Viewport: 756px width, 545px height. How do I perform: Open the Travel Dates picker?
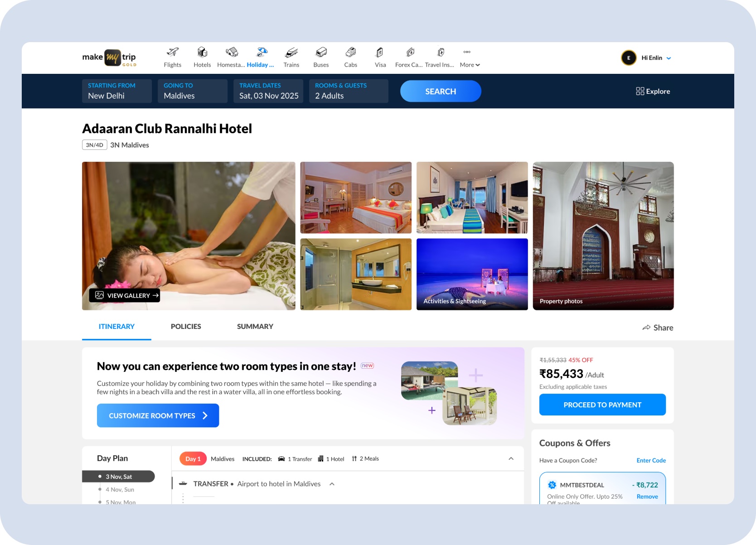pyautogui.click(x=268, y=91)
